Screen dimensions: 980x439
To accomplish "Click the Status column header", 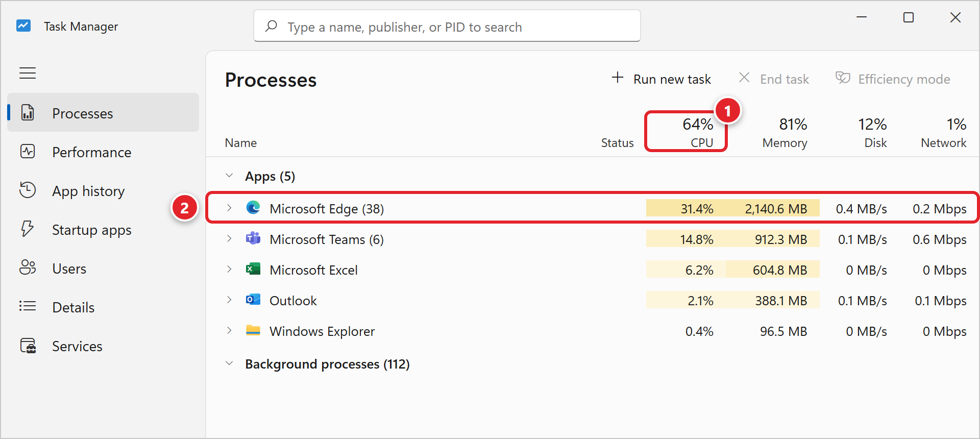I will point(617,143).
